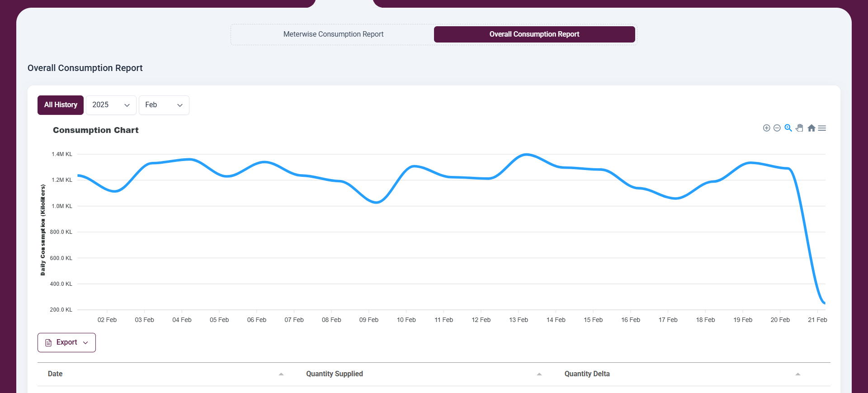The width and height of the screenshot is (868, 393).
Task: Open the 2025 year dropdown
Action: tap(111, 105)
